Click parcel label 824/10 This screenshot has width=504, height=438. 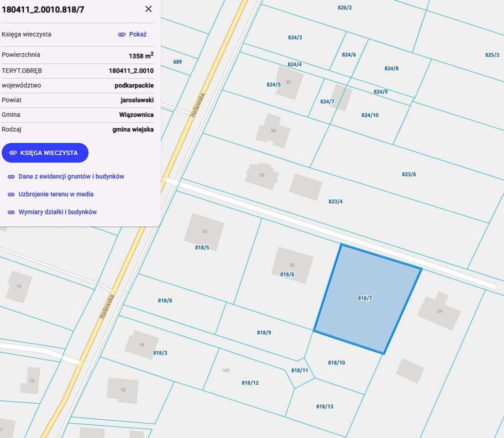(370, 115)
